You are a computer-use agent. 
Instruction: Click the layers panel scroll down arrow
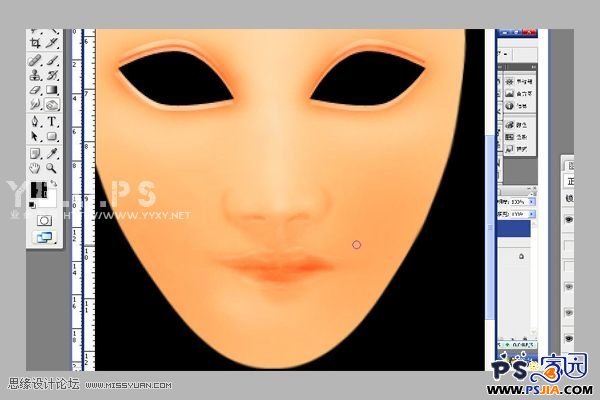[x=533, y=332]
